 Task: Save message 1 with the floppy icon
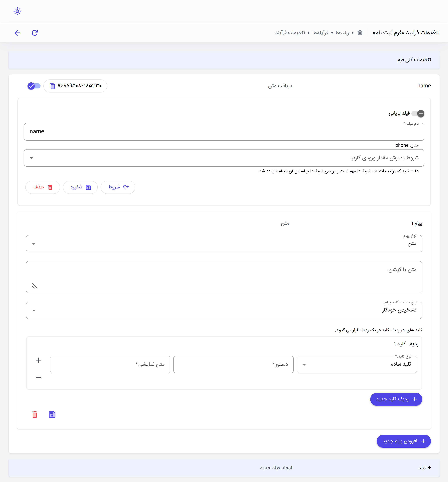click(x=52, y=414)
